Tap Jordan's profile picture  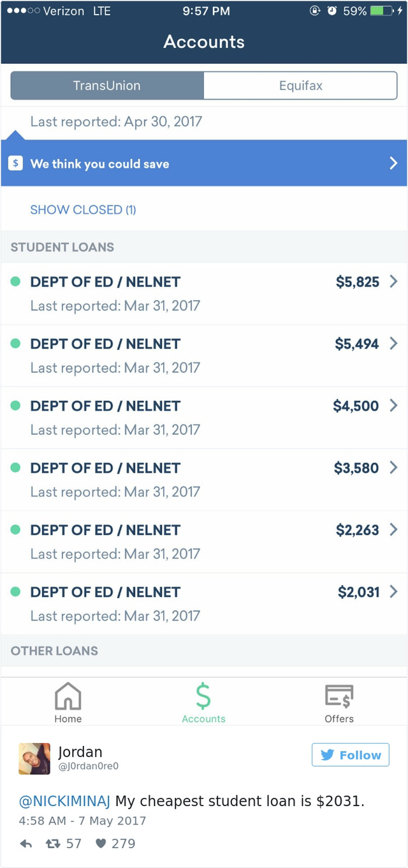pos(34,758)
